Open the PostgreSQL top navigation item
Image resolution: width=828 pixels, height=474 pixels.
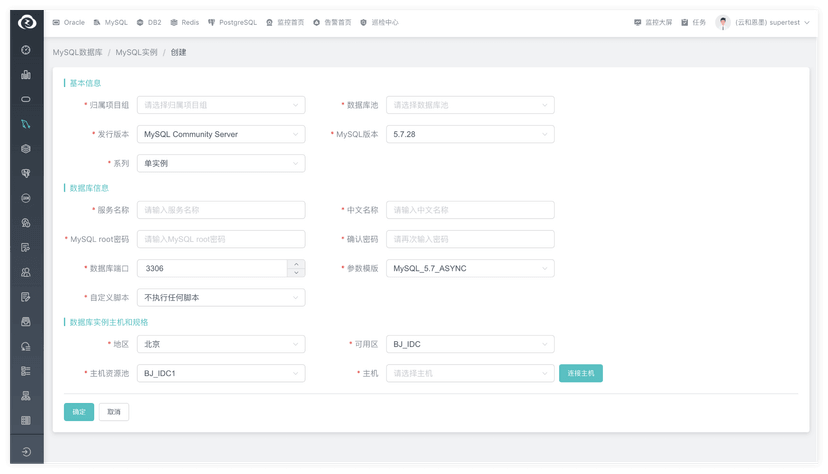(232, 22)
